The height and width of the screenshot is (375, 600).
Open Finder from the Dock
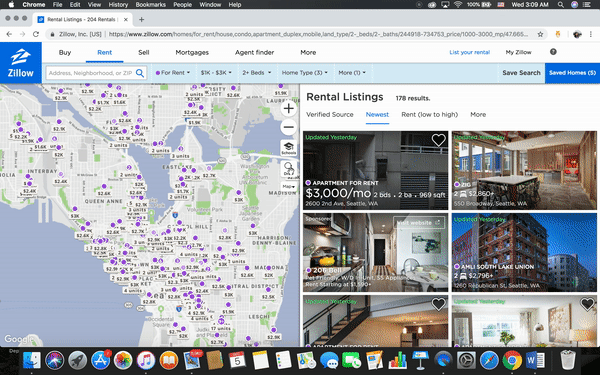pyautogui.click(x=32, y=360)
